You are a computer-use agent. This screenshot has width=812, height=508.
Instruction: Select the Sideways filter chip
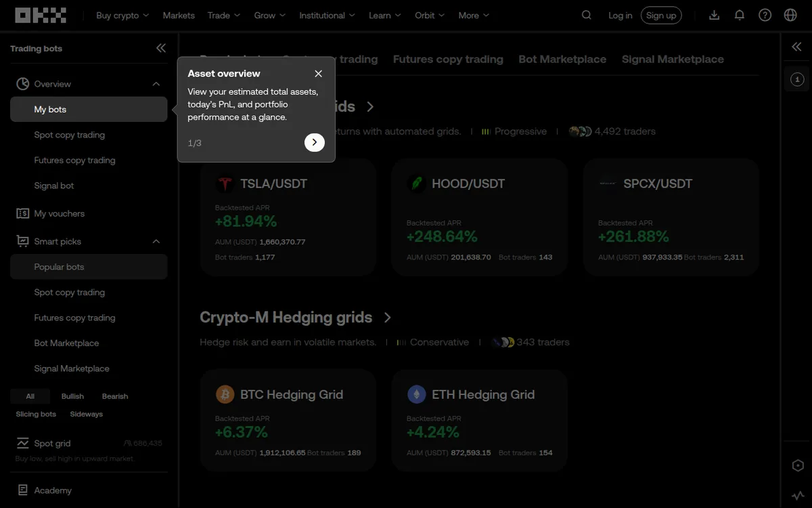pyautogui.click(x=87, y=414)
